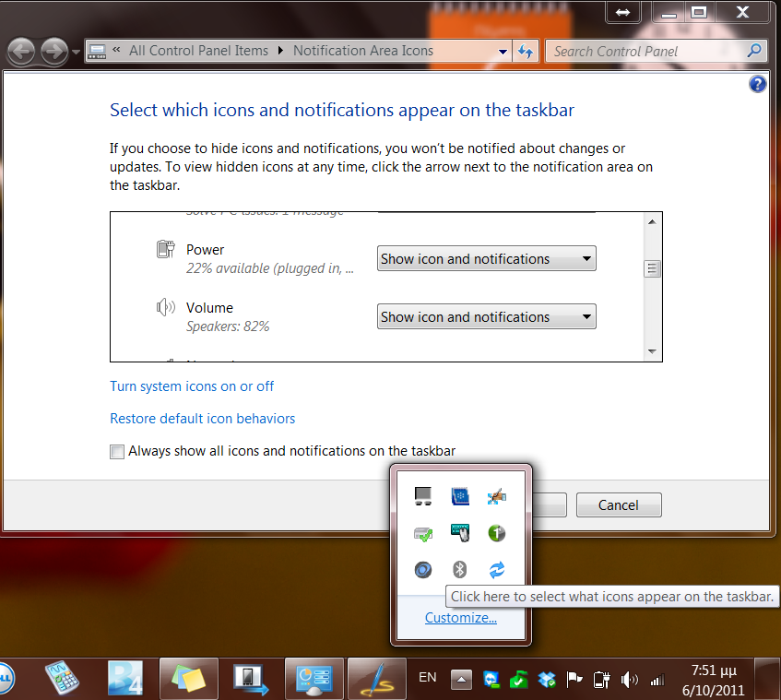Expand the hidden icons arrow on the taskbar
This screenshot has width=781, height=700.
click(460, 678)
